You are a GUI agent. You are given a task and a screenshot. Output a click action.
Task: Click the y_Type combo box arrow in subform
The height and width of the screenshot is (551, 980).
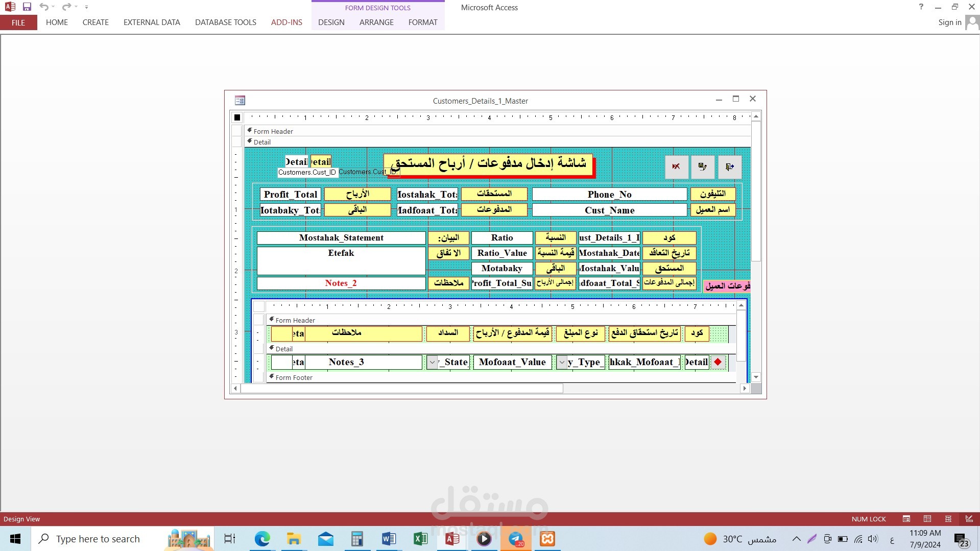tap(562, 362)
